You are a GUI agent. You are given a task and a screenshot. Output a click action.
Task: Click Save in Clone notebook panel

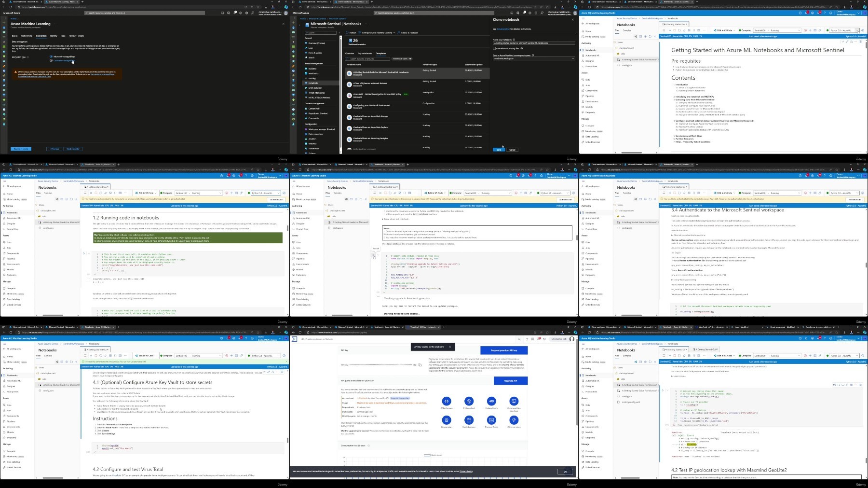pos(499,150)
